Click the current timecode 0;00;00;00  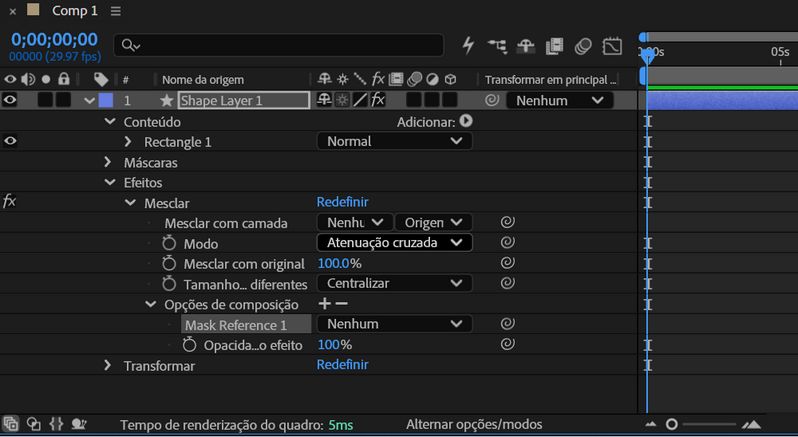coord(54,40)
